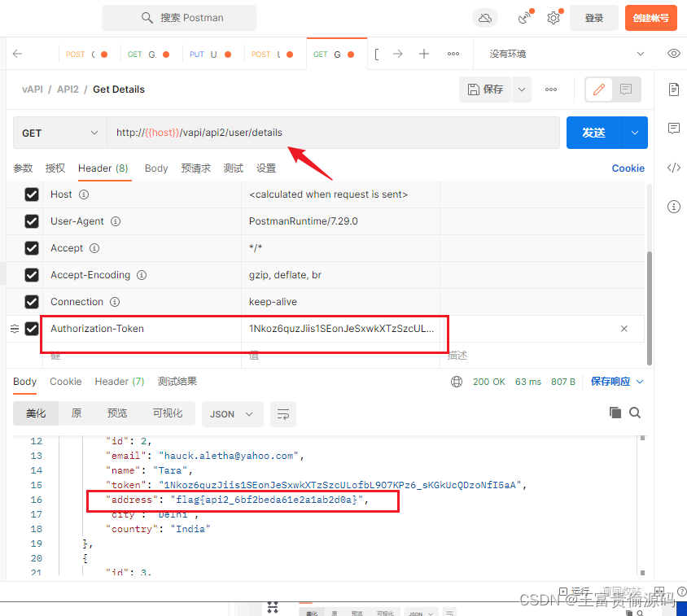Uncheck the Accept-Encoding header checkbox

click(32, 275)
